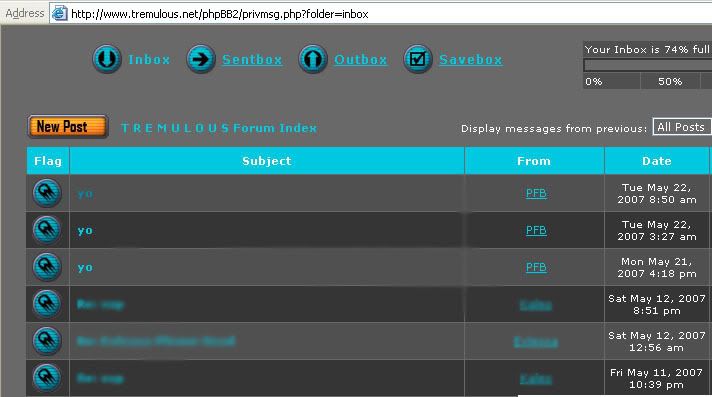Open PFB profile on 8:50 am row
The height and width of the screenshot is (397, 712).
tap(536, 193)
